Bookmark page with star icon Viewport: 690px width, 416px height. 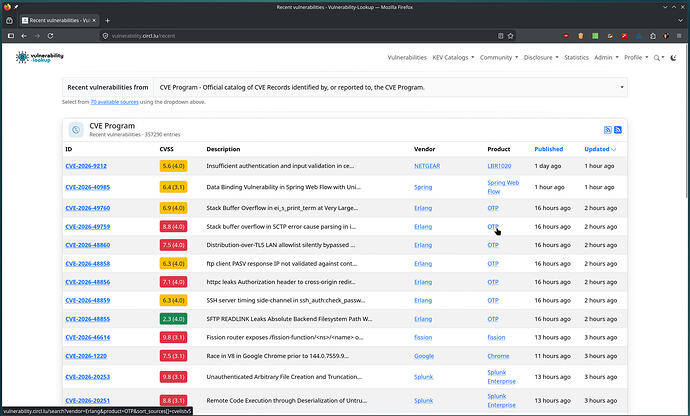coord(510,36)
